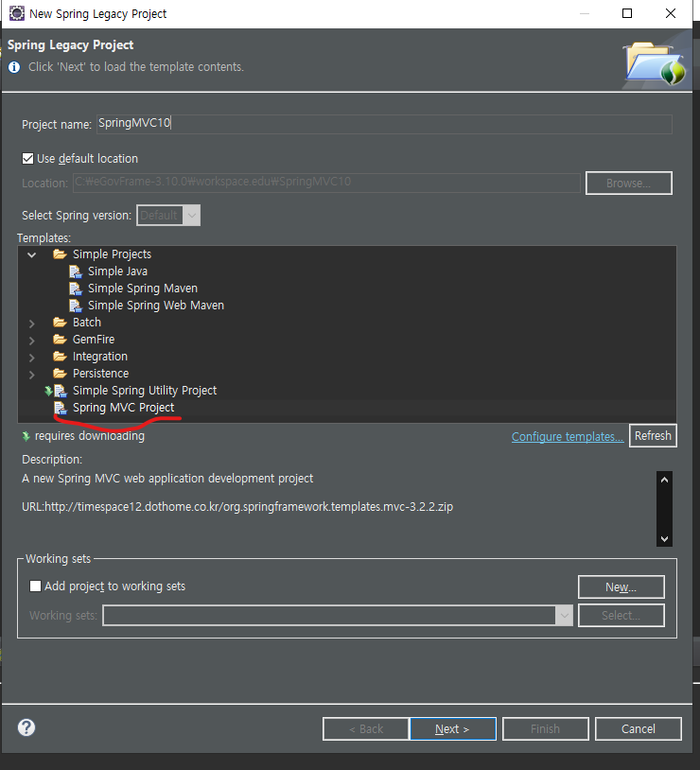Click the Next button
The width and height of the screenshot is (700, 770).
coord(453,728)
